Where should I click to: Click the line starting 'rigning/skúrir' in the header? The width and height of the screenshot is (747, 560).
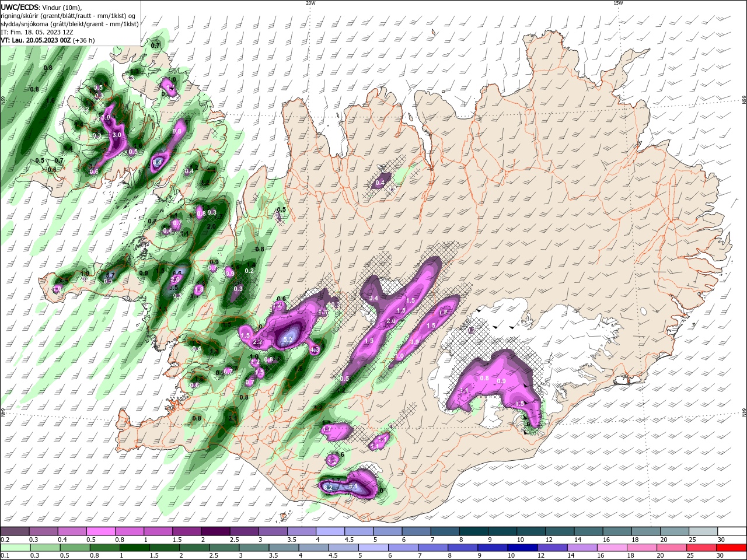click(x=68, y=16)
